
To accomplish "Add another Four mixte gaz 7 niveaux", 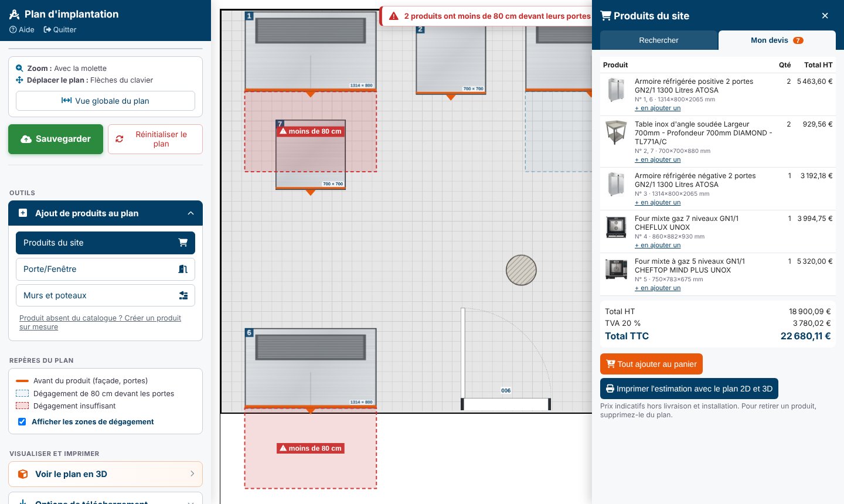I will click(x=658, y=246).
